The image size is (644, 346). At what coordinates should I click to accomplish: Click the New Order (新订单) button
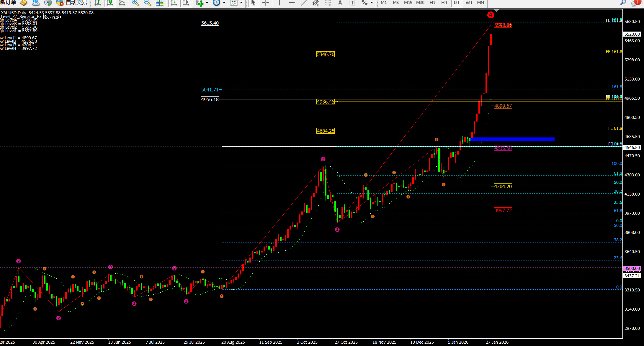click(8, 3)
